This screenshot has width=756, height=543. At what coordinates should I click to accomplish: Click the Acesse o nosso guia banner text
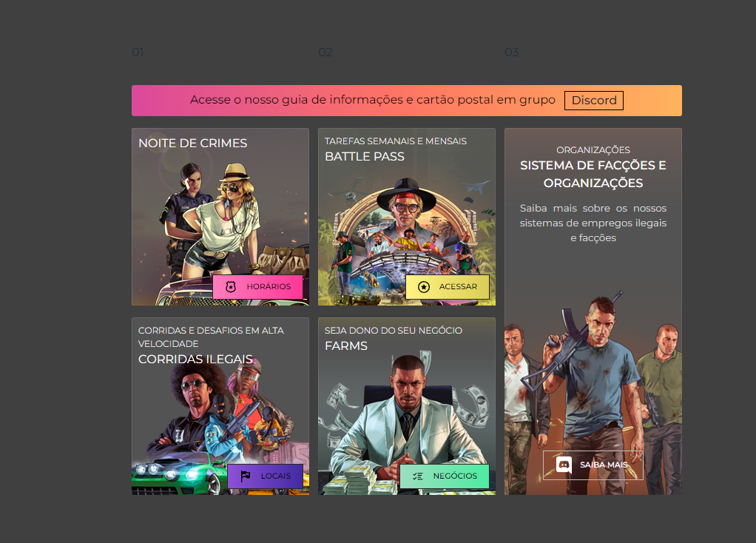(x=373, y=100)
